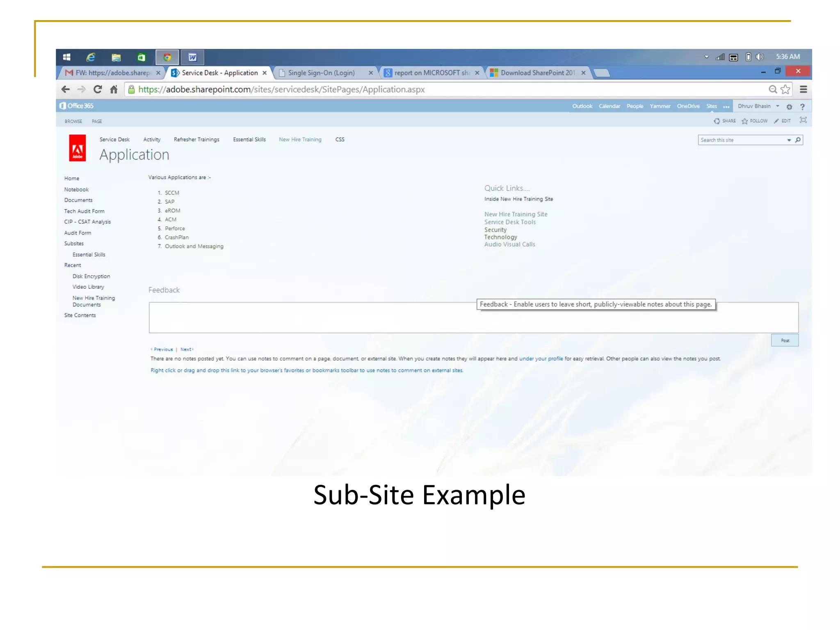Switch to report on MICROSOFT tab

[x=431, y=73]
